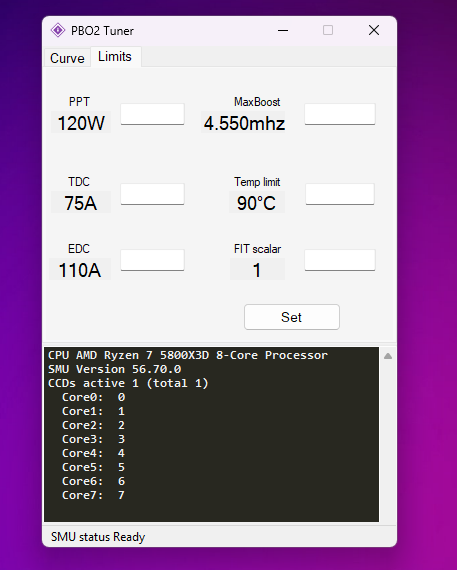Click the 110A EDC readout
457x570 pixels.
80,270
